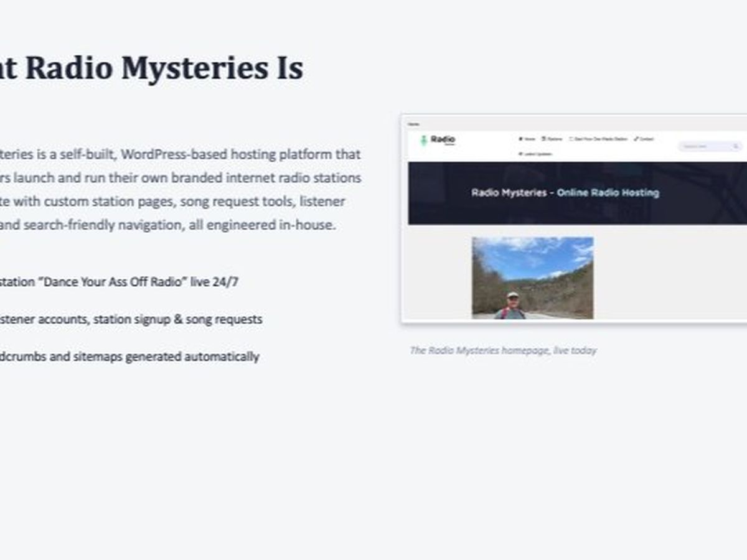Click caption 'The Radio Mysteries homepage, live today'
The image size is (747, 560).
click(x=503, y=350)
